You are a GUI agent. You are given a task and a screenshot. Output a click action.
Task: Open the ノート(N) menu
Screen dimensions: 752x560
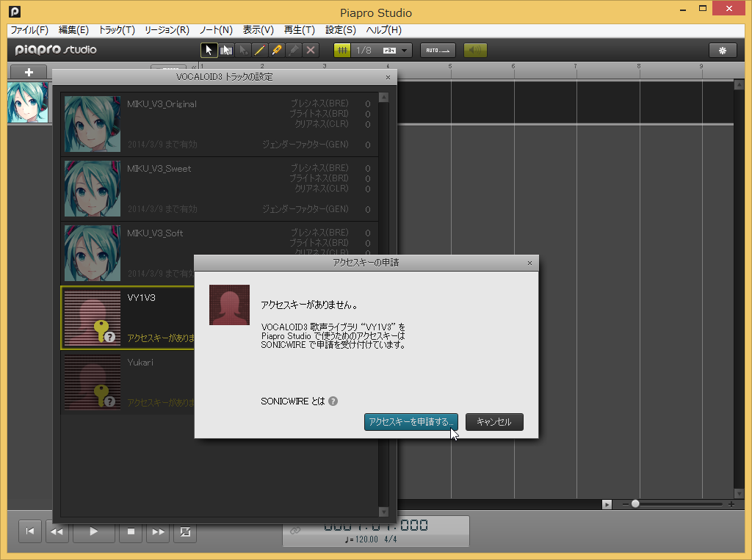click(x=216, y=30)
